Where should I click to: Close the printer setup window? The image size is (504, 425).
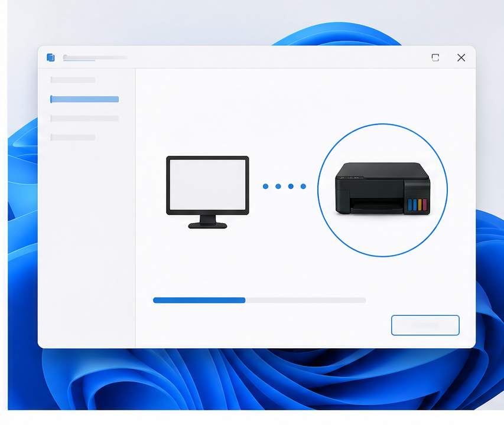(461, 57)
